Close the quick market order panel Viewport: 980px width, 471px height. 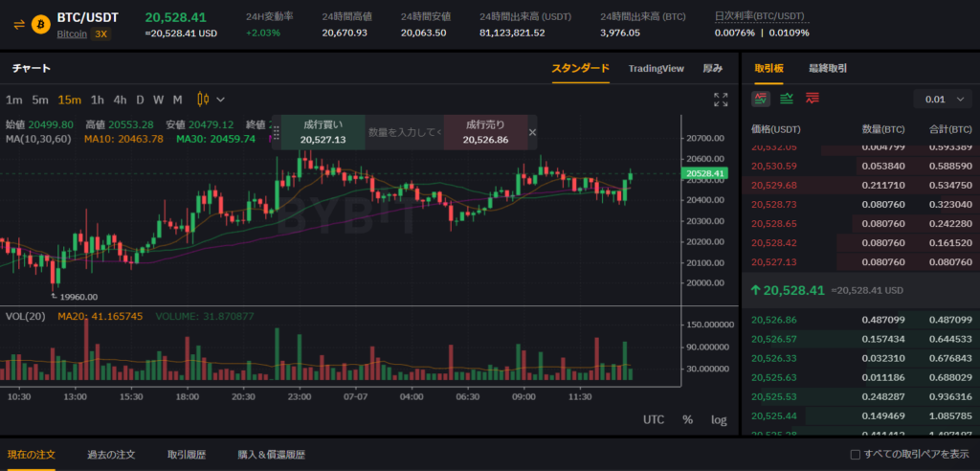coord(532,132)
